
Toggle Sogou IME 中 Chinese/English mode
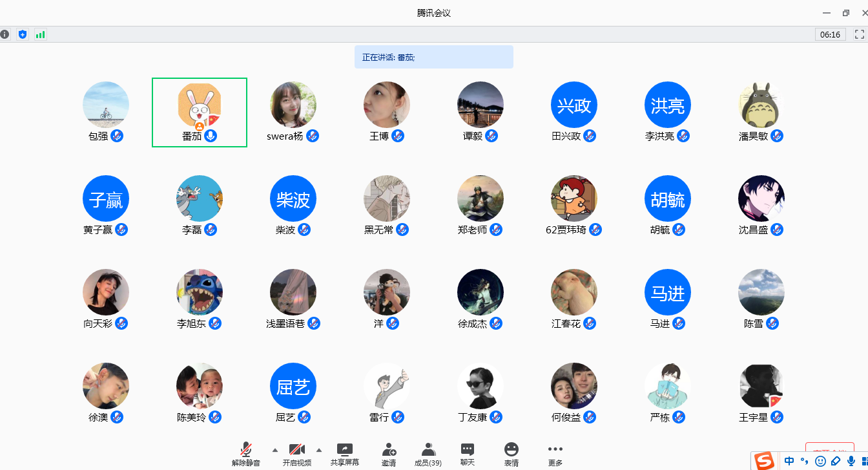(789, 461)
